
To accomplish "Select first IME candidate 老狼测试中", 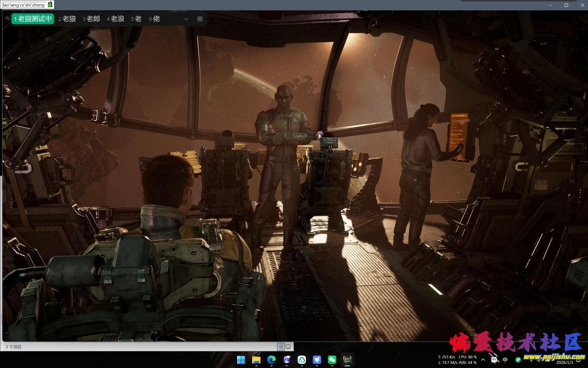I will click(x=33, y=19).
